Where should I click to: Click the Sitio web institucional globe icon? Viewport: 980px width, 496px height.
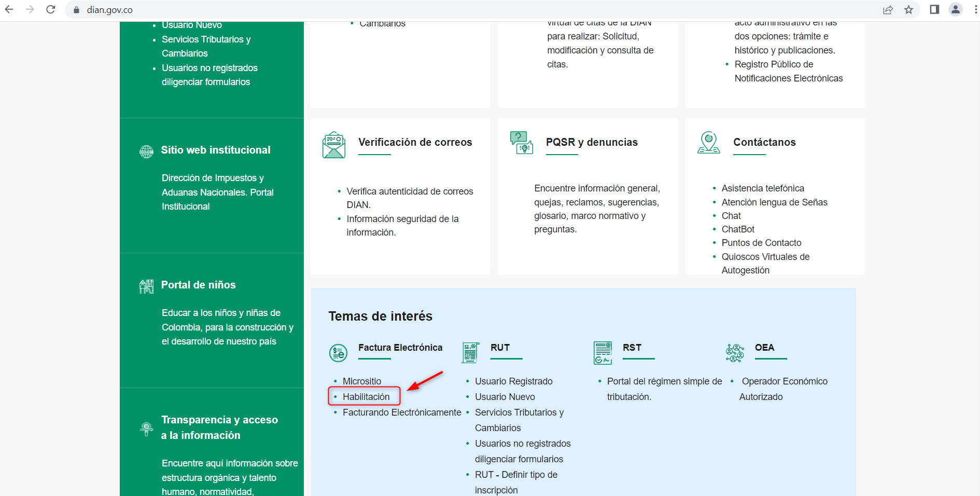[x=147, y=151]
